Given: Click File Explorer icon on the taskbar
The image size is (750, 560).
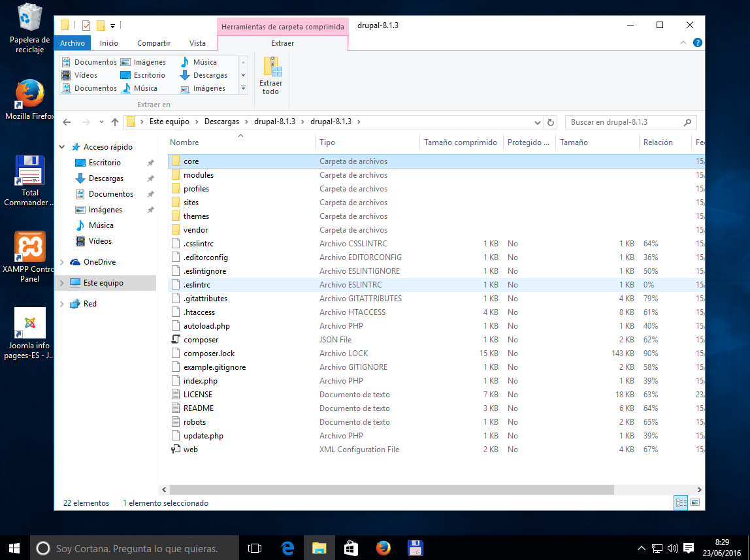Looking at the screenshot, I should (x=319, y=548).
